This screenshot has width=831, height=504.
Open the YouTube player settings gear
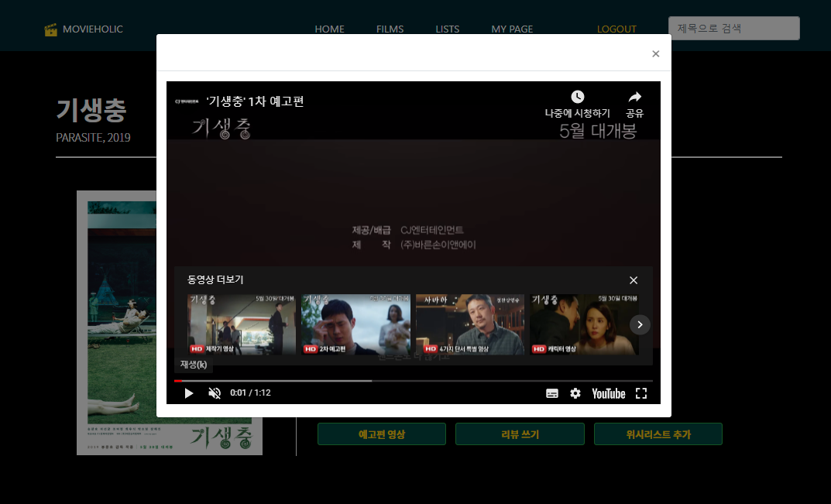(575, 393)
